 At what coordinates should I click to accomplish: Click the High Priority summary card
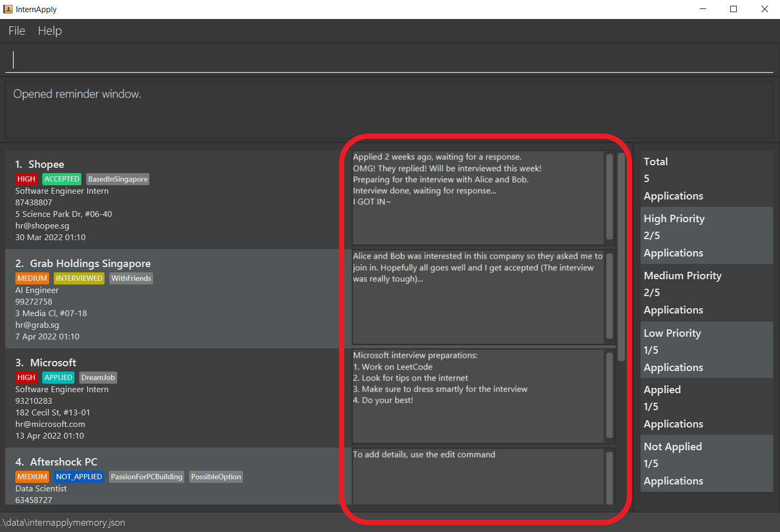point(707,235)
